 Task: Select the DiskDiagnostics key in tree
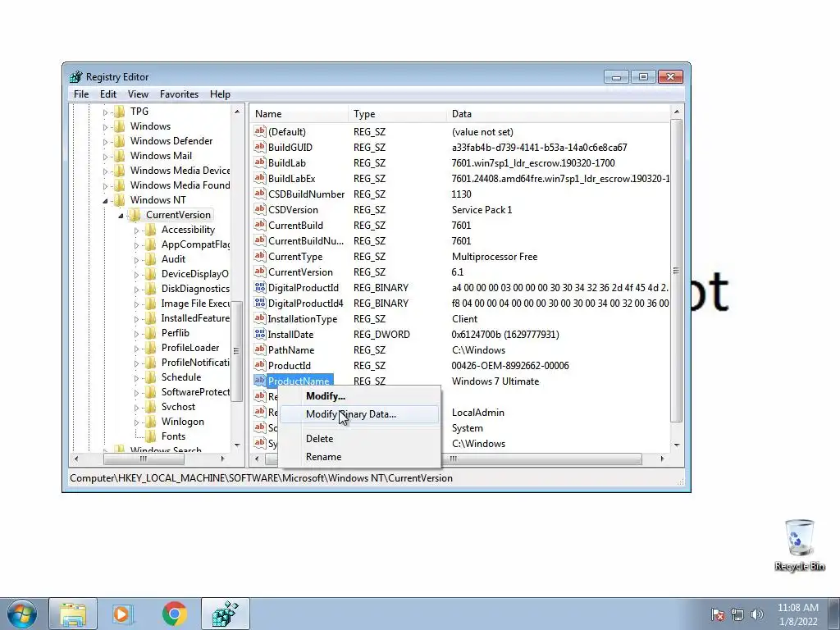click(x=195, y=289)
